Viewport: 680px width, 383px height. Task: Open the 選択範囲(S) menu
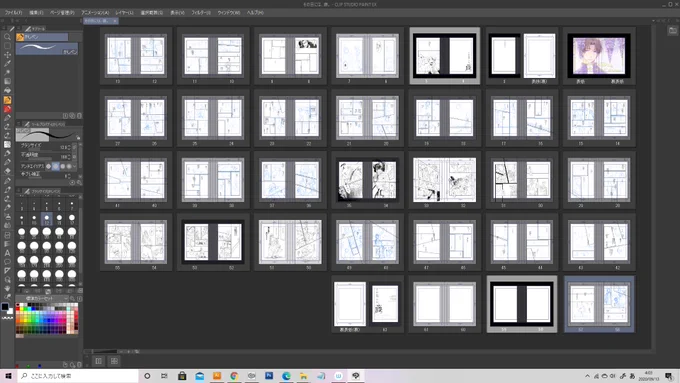pyautogui.click(x=151, y=13)
